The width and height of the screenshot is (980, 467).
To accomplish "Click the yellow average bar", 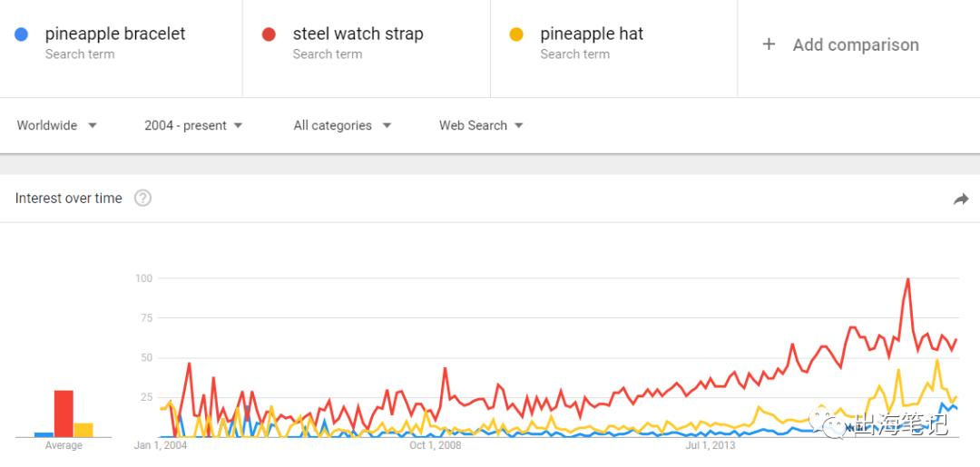I will click(83, 430).
